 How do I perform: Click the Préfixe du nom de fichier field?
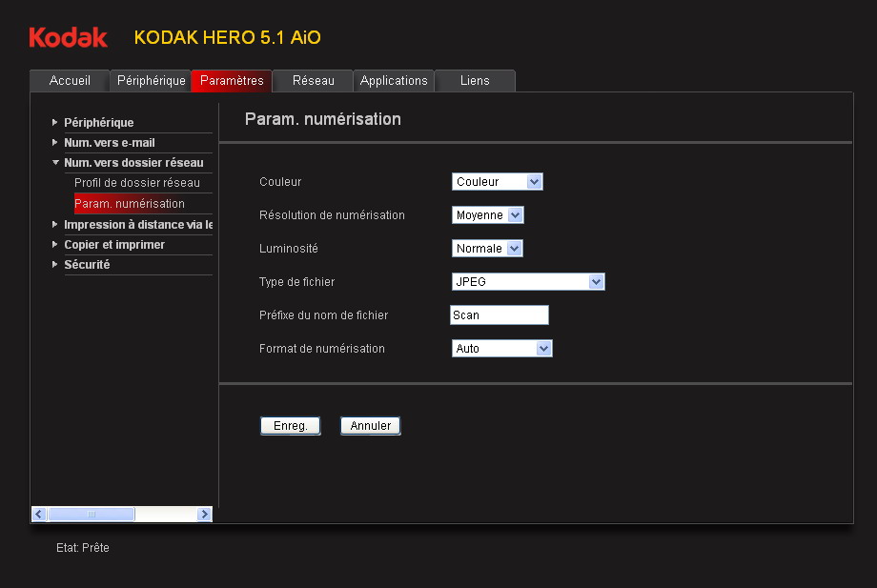click(x=500, y=315)
